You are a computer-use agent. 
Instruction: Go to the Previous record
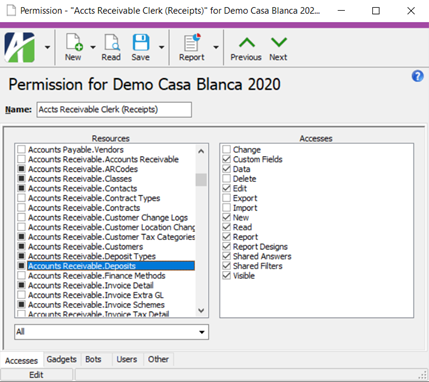point(246,49)
